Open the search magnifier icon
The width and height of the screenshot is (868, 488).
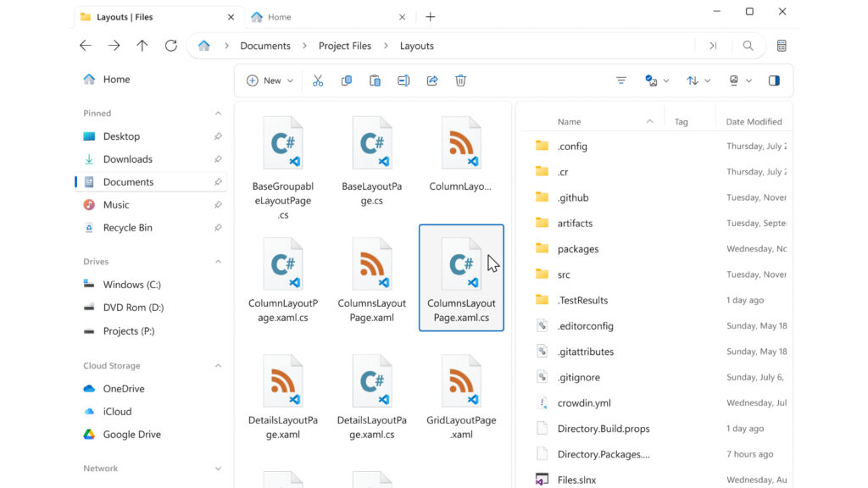[x=748, y=46]
